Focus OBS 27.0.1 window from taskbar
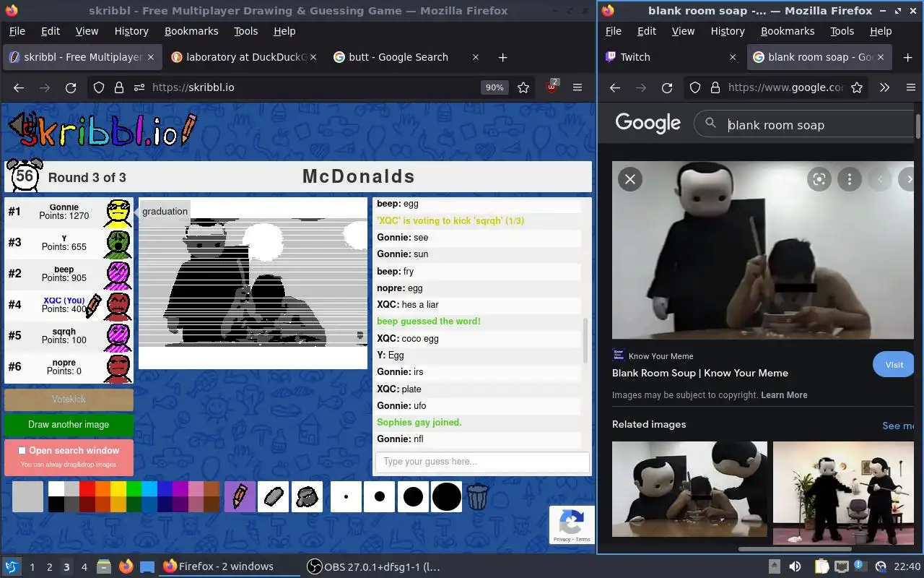Screen dimensions: 924x578 click(x=374, y=566)
